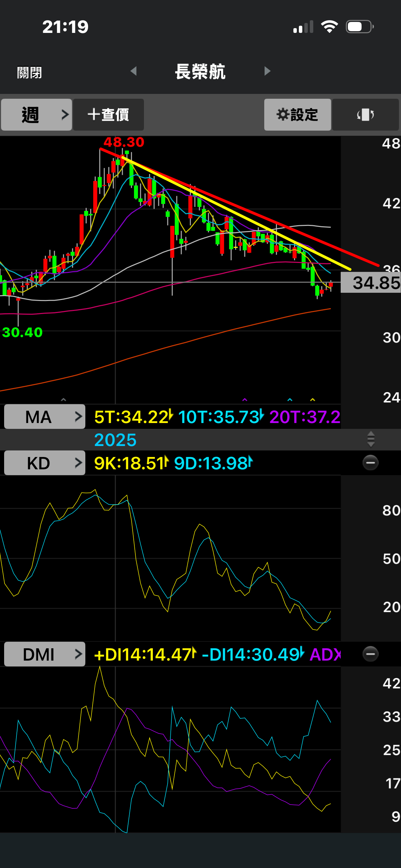
Task: Tap the battery status icon
Action: click(360, 26)
